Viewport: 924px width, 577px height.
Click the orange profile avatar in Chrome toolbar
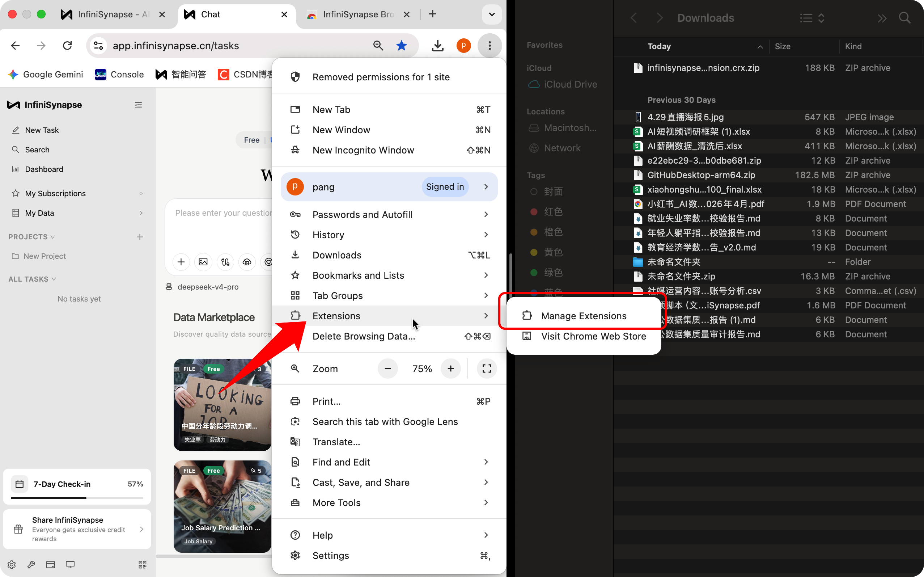pyautogui.click(x=464, y=46)
